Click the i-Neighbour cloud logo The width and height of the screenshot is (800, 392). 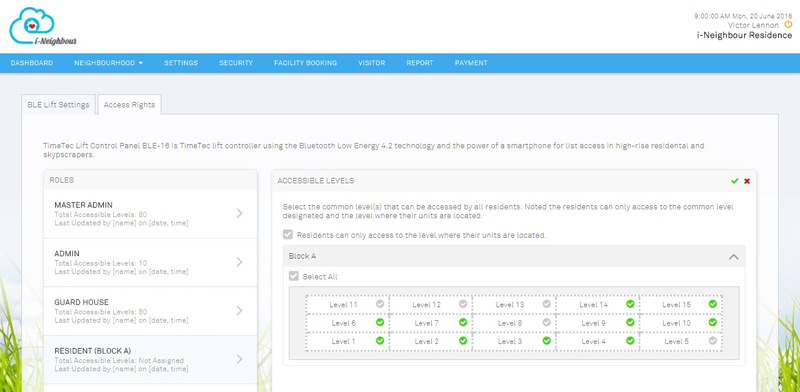pos(43,27)
